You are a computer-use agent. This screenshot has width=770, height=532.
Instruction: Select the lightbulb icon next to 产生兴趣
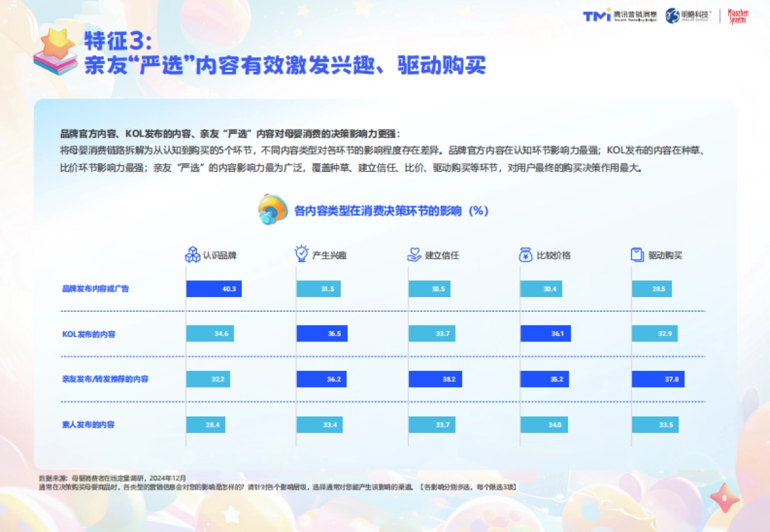point(301,254)
